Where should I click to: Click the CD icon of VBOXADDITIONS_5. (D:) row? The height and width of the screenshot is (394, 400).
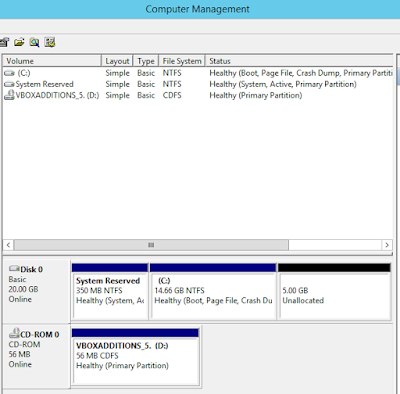click(9, 95)
